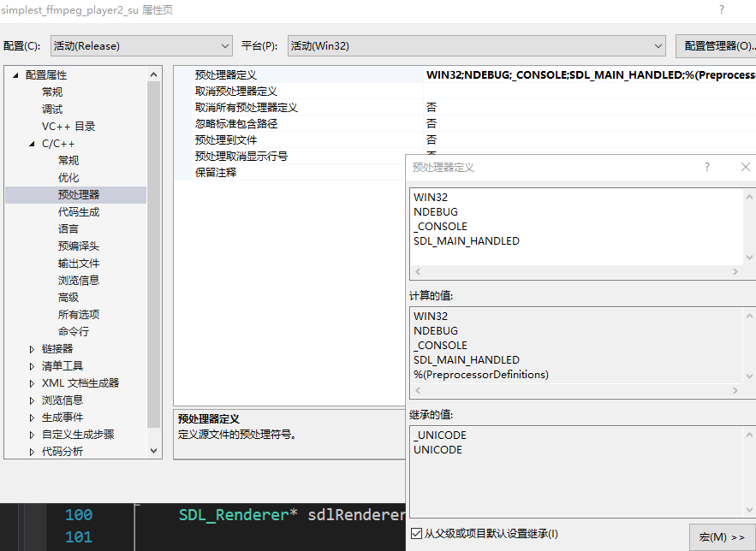This screenshot has width=756, height=551.
Task: Select the Code Generation tree item
Action: [79, 211]
